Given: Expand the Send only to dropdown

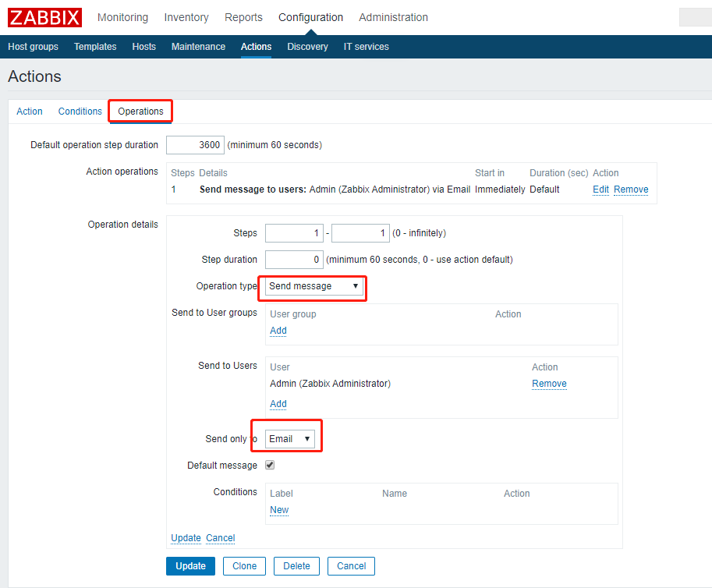Looking at the screenshot, I should point(290,439).
